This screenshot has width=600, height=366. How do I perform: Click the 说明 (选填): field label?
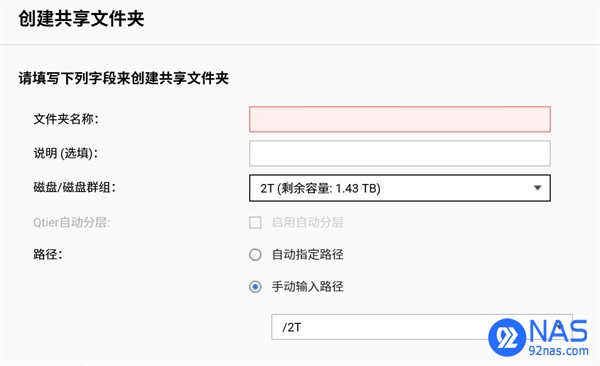coord(65,154)
